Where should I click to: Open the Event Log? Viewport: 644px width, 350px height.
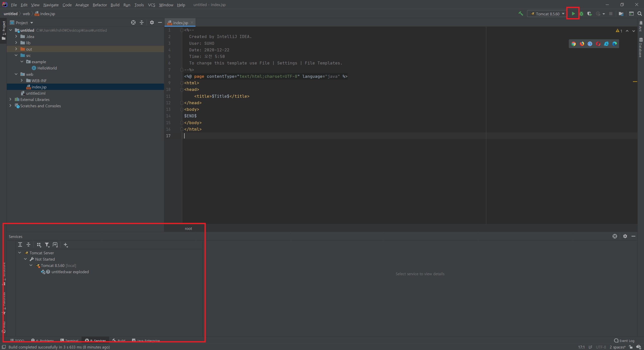click(x=624, y=341)
